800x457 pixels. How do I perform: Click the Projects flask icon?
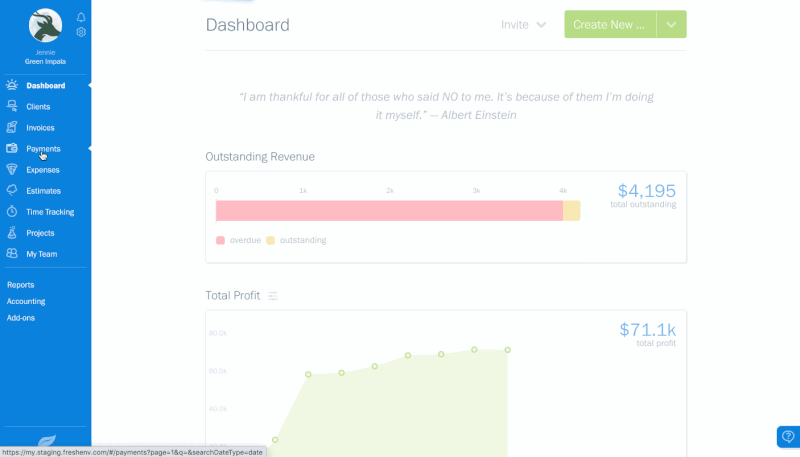coord(12,233)
